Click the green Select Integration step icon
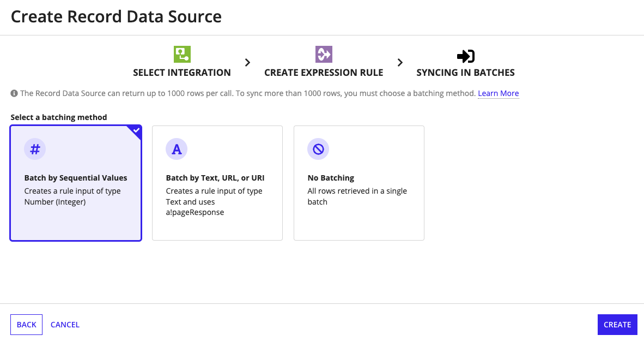Image resolution: width=644 pixels, height=341 pixels. point(182,55)
